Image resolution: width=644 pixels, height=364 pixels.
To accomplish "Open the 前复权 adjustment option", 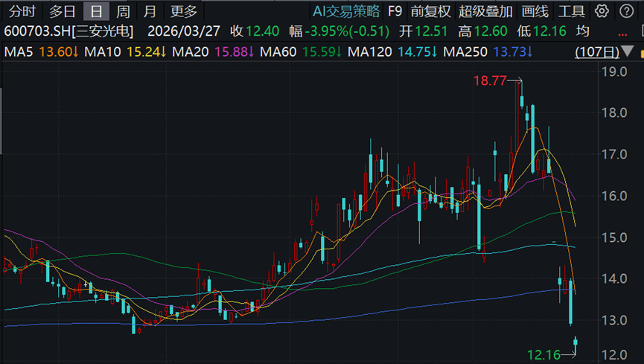I will (x=430, y=11).
